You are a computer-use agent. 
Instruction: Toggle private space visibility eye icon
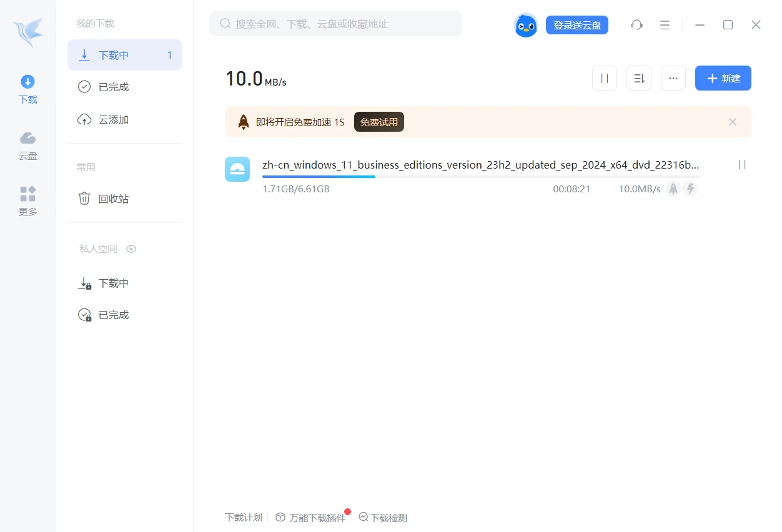[131, 249]
